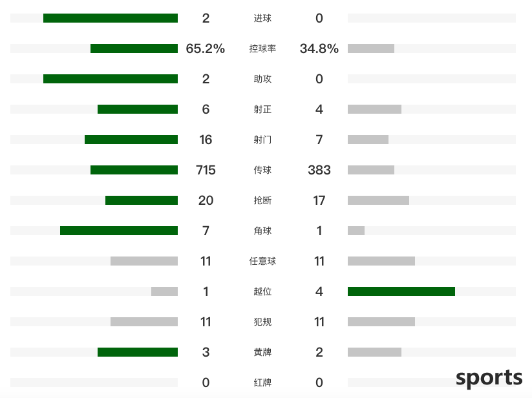
Task: Click the 越位 stat label
Action: (x=262, y=291)
